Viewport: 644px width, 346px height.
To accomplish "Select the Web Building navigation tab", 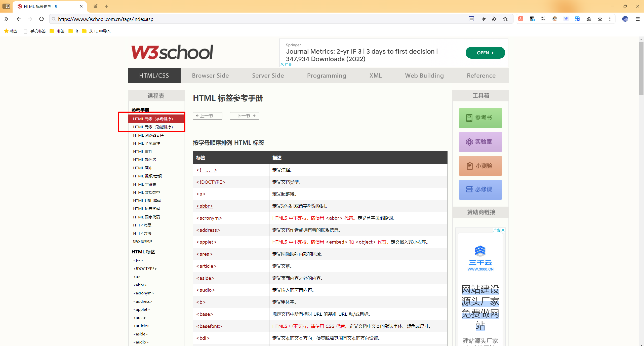I will click(424, 75).
